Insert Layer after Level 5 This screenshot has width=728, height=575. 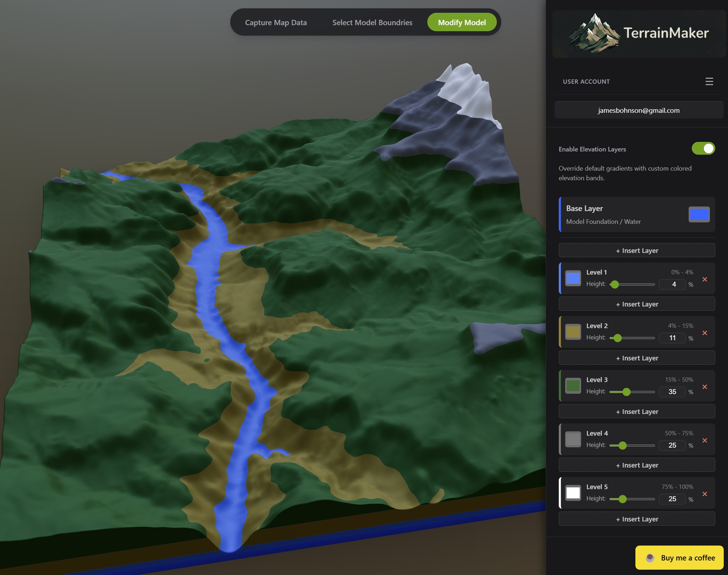(637, 519)
